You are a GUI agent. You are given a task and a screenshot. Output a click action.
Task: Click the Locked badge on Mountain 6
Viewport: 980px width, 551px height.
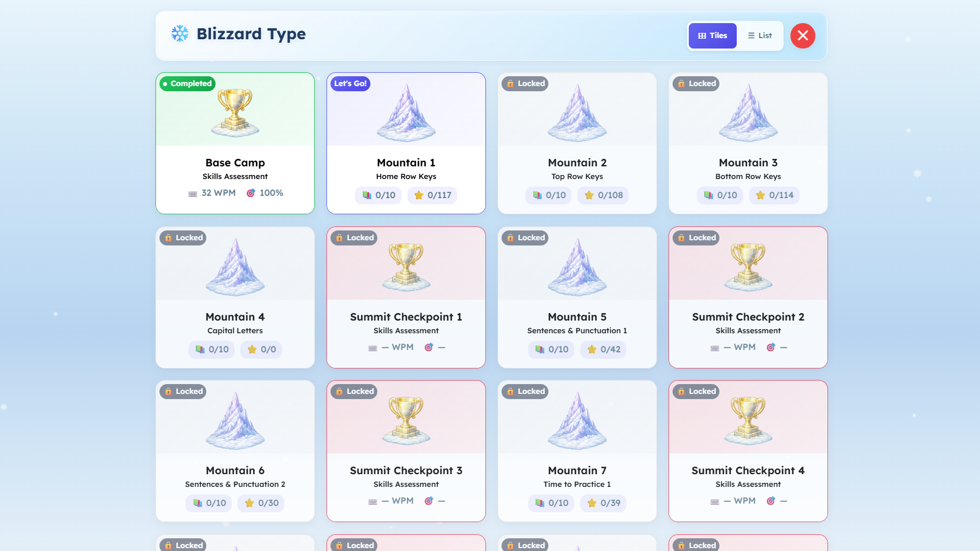coord(183,392)
